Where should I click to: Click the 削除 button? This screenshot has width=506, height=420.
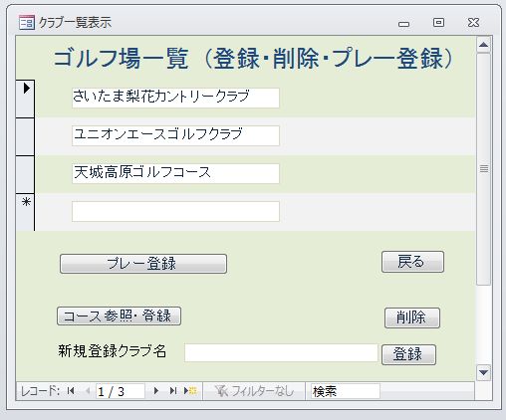click(x=412, y=317)
